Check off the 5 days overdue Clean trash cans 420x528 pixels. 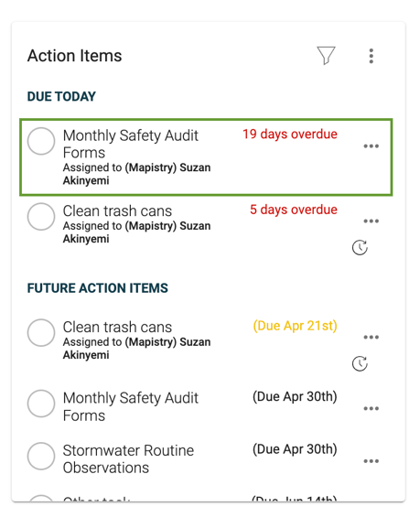(x=41, y=217)
